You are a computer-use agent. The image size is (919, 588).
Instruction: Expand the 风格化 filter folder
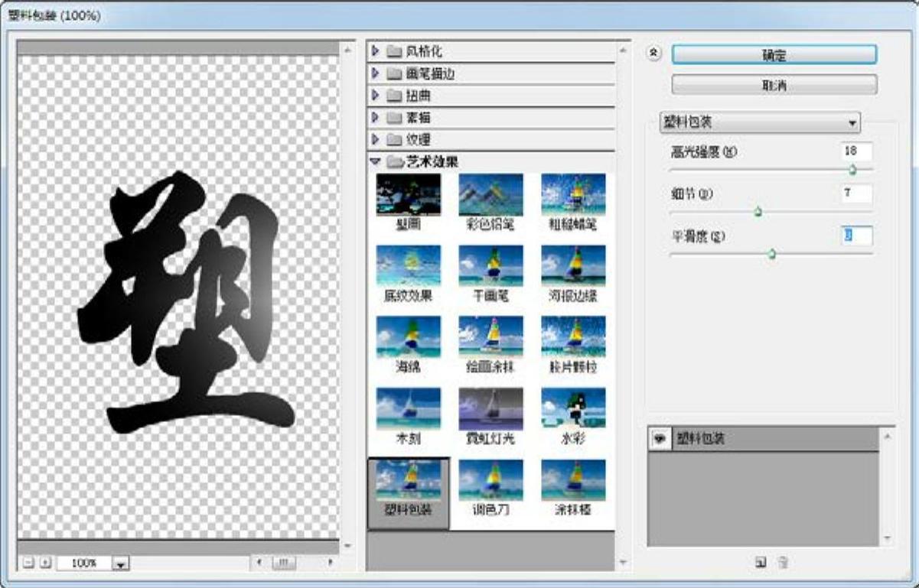[376, 52]
